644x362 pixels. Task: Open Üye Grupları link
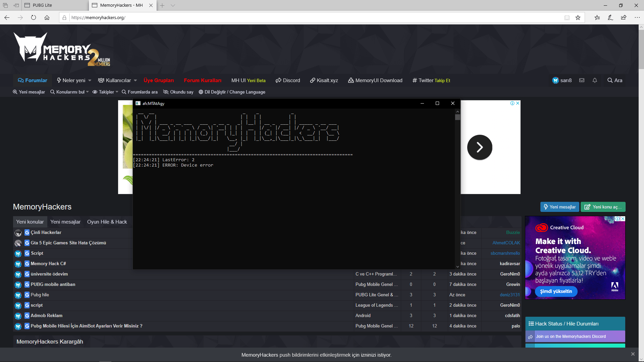tap(159, 80)
